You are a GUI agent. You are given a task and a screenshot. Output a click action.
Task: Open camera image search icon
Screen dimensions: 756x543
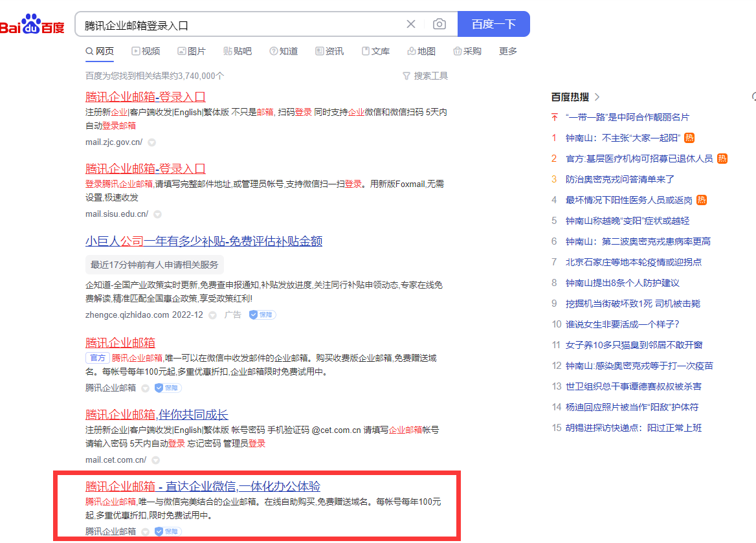tap(439, 24)
